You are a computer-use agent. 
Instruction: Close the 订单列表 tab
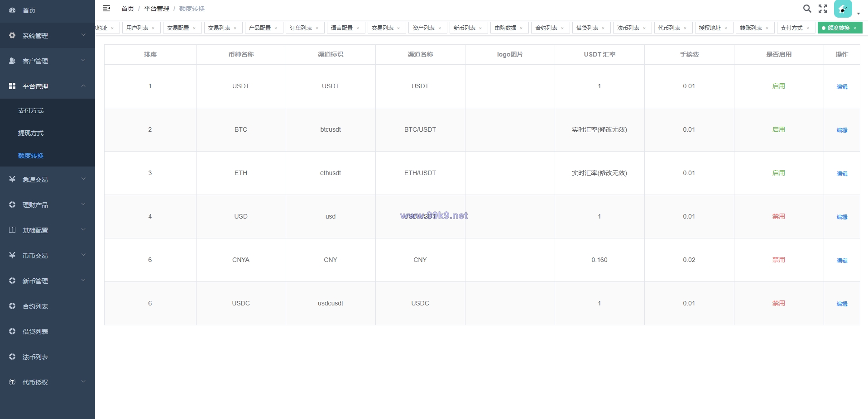coord(317,28)
